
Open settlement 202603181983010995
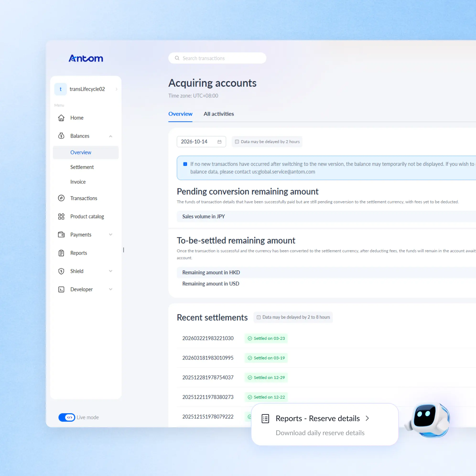tap(208, 358)
